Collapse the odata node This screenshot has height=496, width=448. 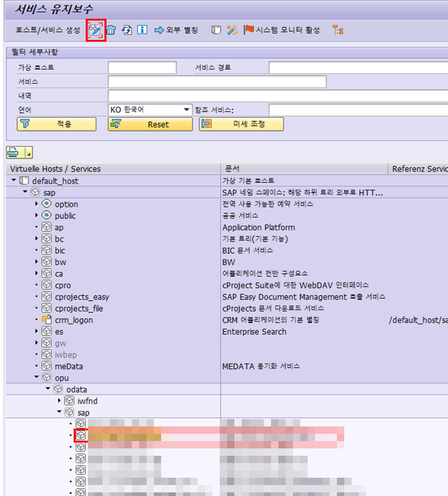click(48, 389)
